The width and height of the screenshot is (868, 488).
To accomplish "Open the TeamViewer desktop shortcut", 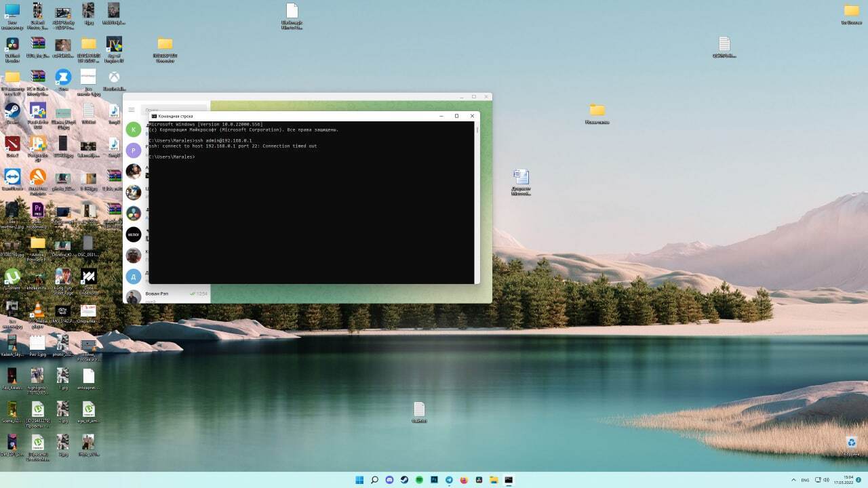I will tap(12, 177).
